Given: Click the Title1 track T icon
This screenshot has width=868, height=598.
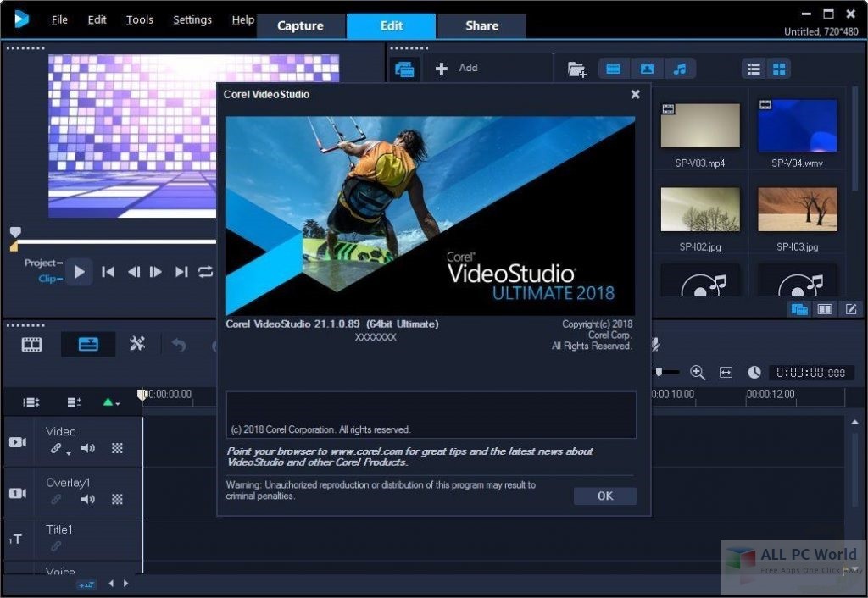Looking at the screenshot, I should (16, 539).
